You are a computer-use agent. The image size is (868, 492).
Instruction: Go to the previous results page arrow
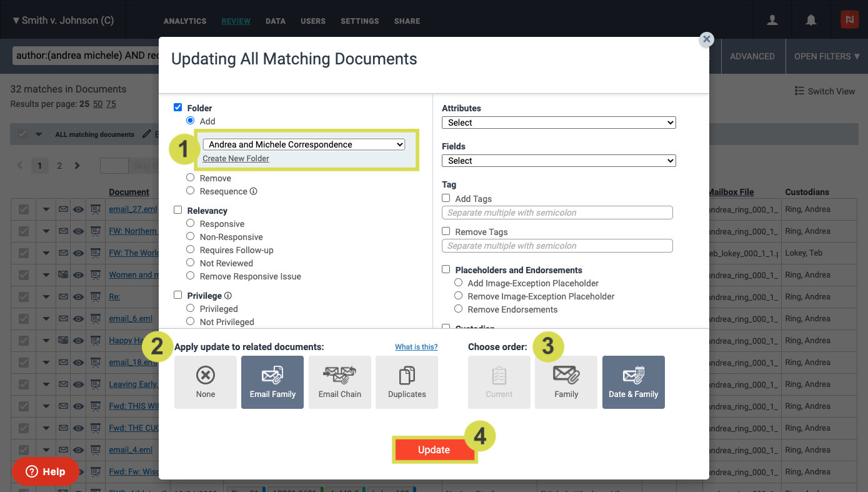pos(20,166)
